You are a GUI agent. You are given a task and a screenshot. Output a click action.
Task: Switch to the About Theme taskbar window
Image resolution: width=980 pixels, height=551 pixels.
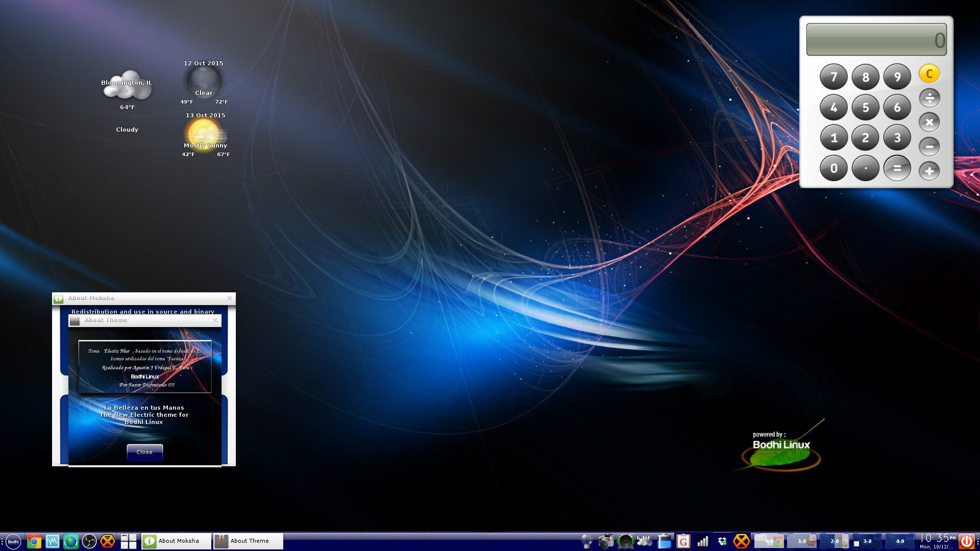click(248, 541)
